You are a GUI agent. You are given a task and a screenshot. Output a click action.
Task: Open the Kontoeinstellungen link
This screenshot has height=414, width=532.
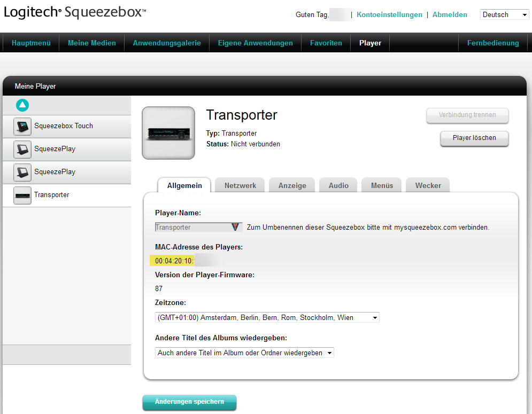(389, 15)
